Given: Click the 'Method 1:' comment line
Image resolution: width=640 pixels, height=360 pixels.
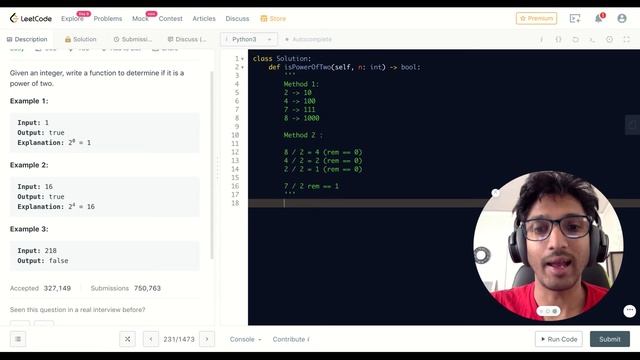Looking at the screenshot, I should pos(301,84).
